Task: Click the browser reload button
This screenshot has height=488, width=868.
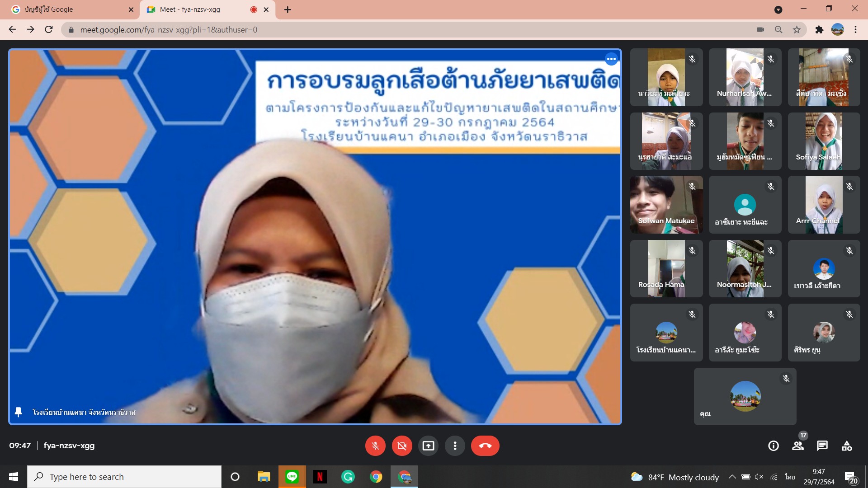Action: pyautogui.click(x=49, y=30)
